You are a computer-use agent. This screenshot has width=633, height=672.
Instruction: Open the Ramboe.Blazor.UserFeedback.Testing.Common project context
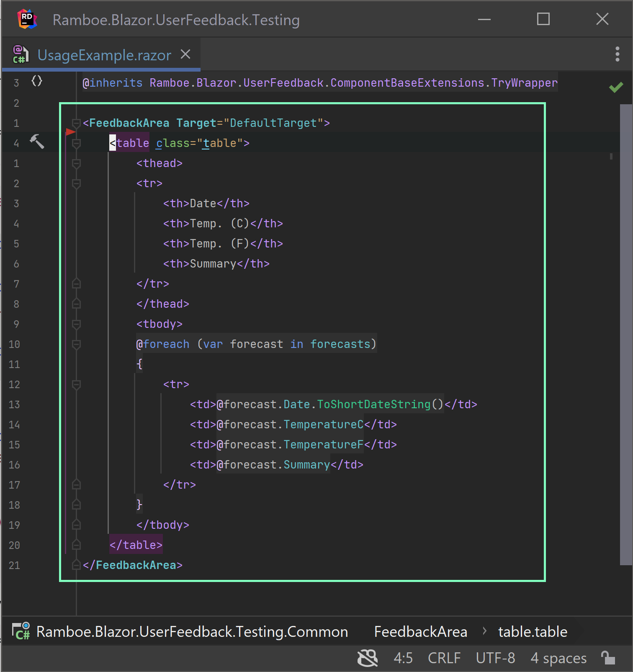pos(192,632)
